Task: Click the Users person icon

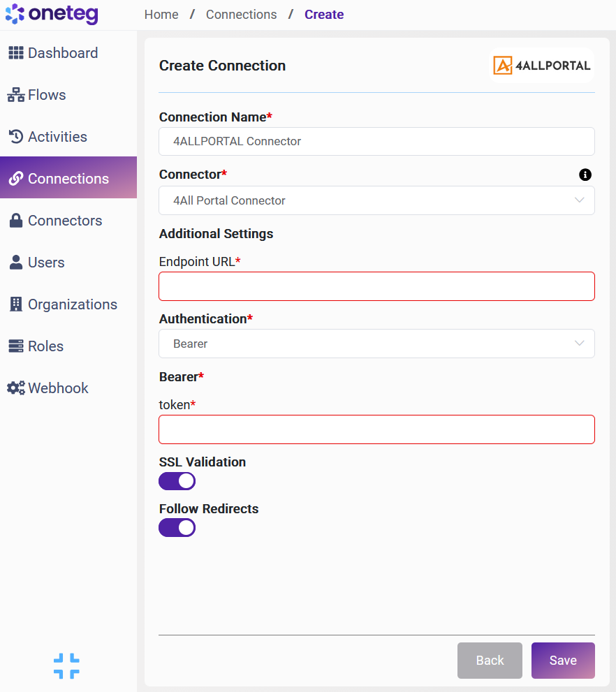Action: click(x=16, y=263)
